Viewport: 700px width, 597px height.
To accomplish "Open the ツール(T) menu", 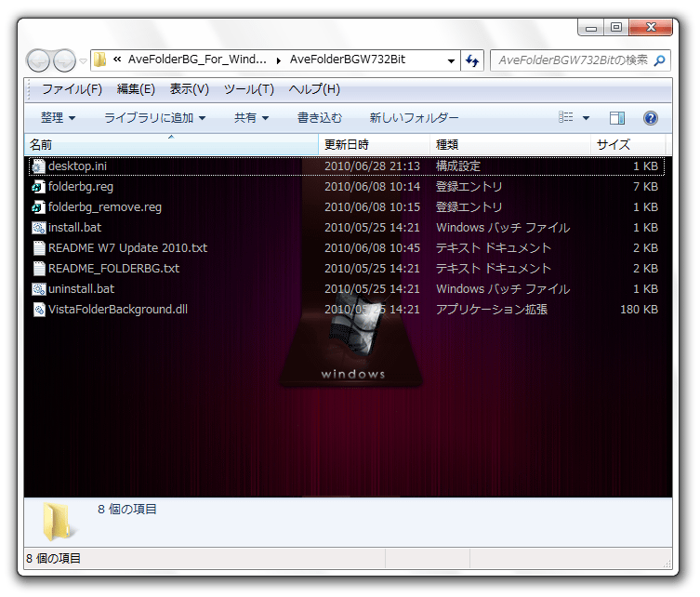I will click(x=248, y=89).
